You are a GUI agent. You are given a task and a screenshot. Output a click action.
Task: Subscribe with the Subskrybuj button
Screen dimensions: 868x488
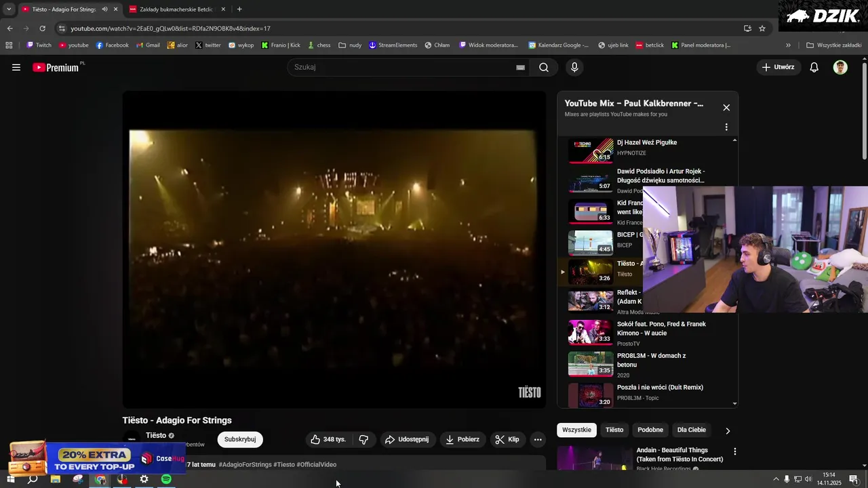coord(240,439)
